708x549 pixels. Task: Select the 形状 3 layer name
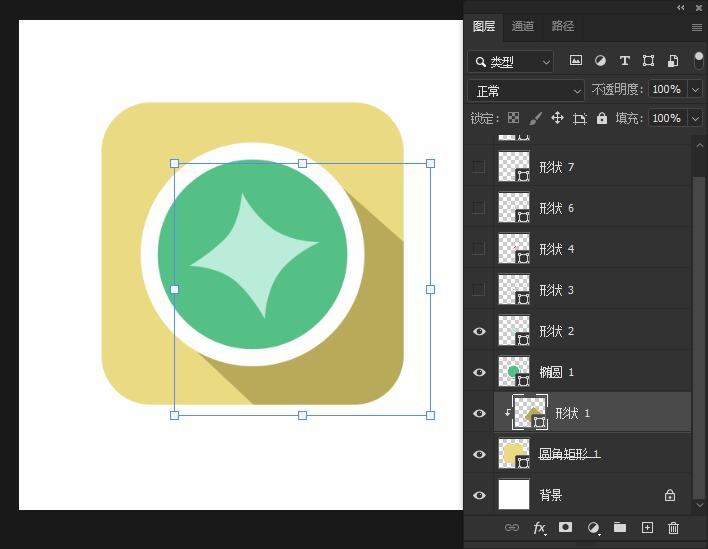pos(557,290)
